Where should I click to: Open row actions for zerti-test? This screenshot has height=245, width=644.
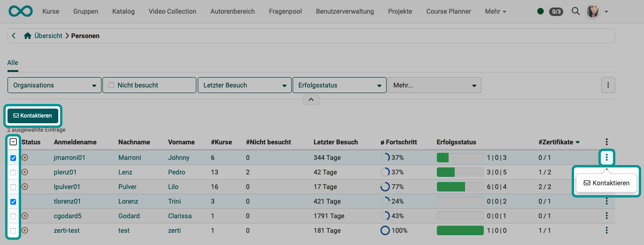pyautogui.click(x=607, y=230)
